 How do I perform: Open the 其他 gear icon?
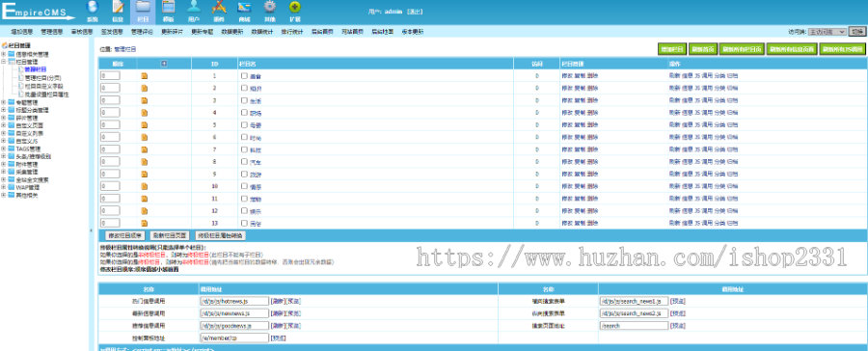click(270, 7)
